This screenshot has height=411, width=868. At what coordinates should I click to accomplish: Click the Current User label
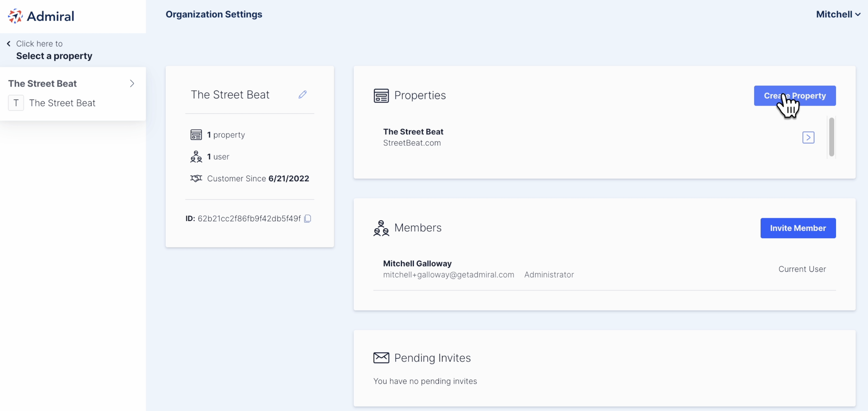[802, 269]
